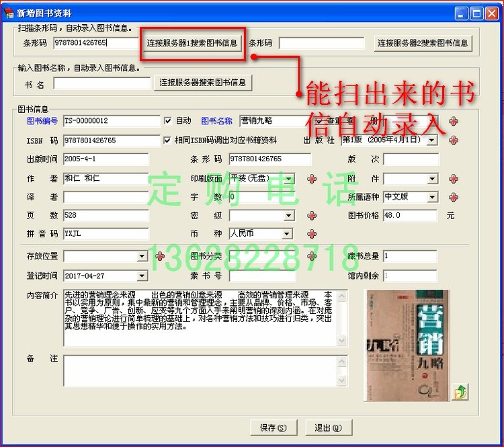Click the 退出(Q) button
The height and width of the screenshot is (447, 504).
point(328,428)
